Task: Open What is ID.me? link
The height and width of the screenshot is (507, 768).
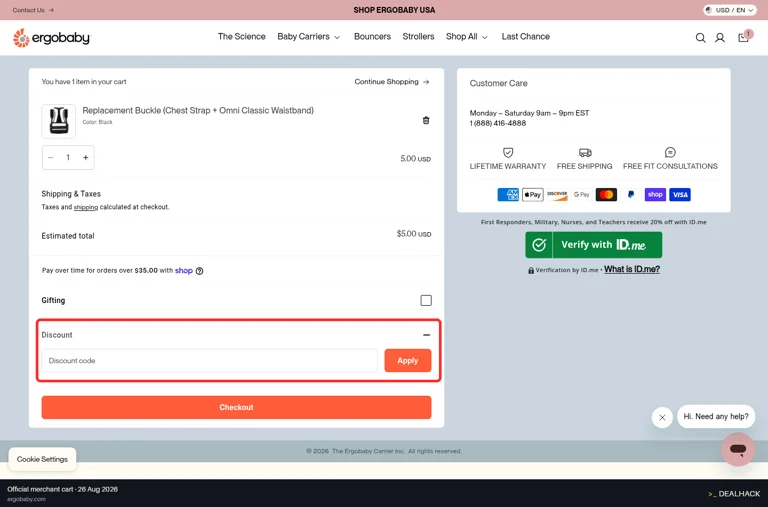Action: pos(632,269)
